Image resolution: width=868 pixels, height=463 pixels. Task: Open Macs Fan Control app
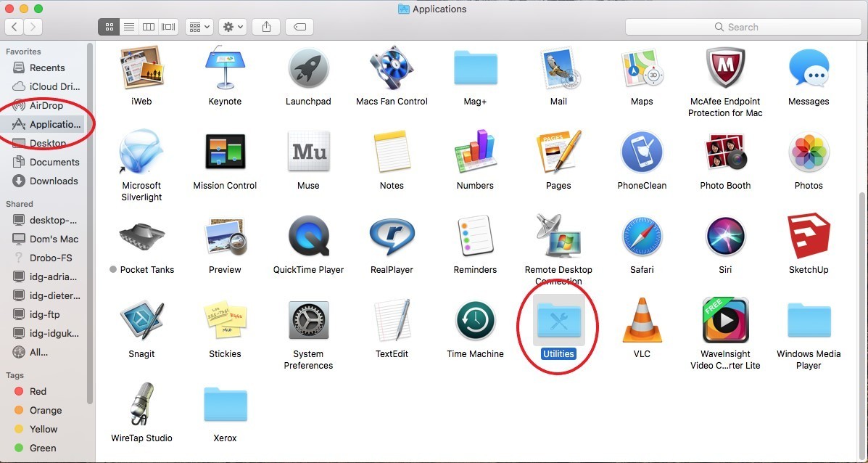coord(392,67)
